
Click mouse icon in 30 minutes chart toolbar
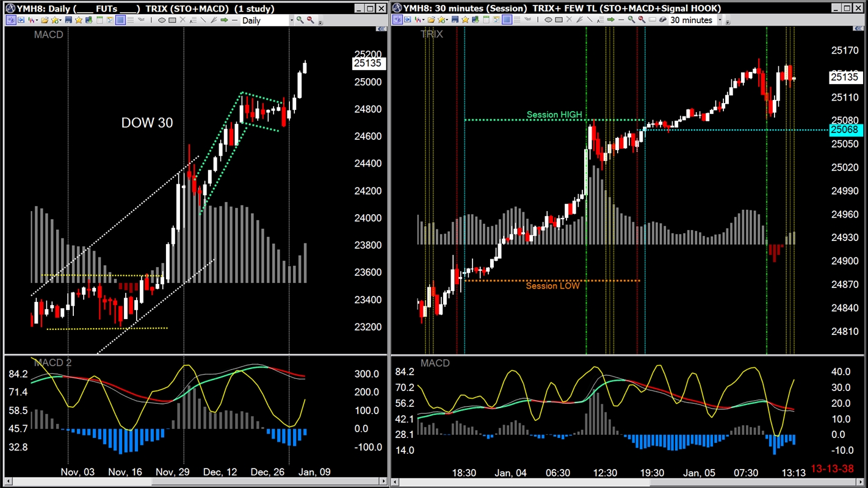point(662,20)
